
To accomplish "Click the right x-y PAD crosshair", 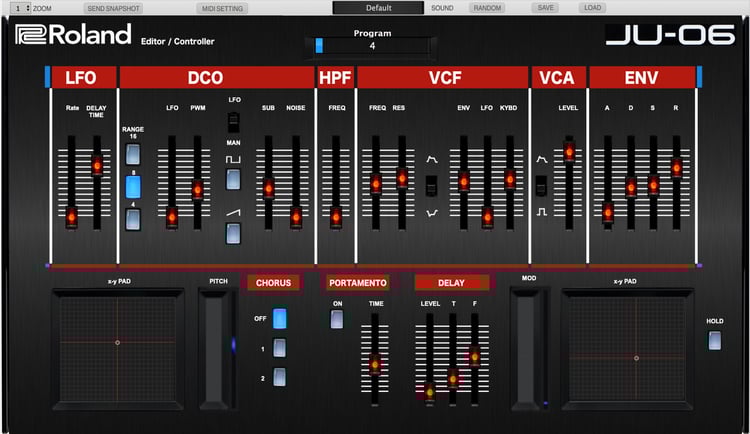I will [636, 358].
